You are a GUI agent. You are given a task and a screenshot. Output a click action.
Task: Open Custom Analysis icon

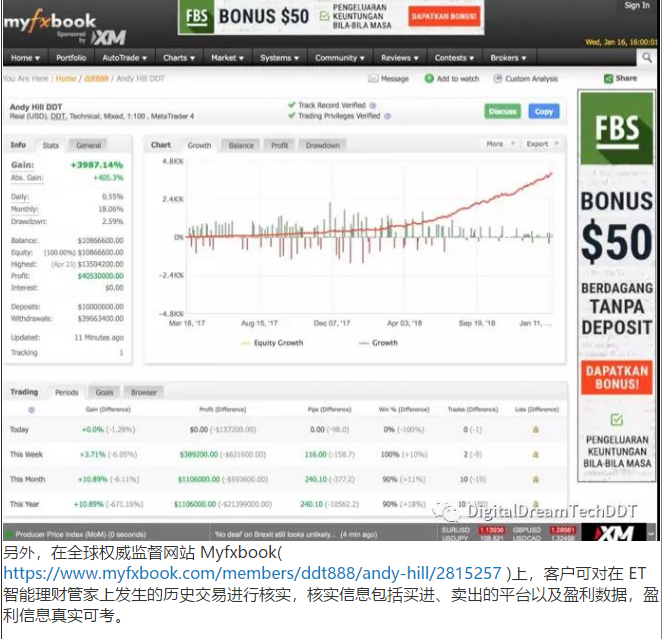pos(498,79)
